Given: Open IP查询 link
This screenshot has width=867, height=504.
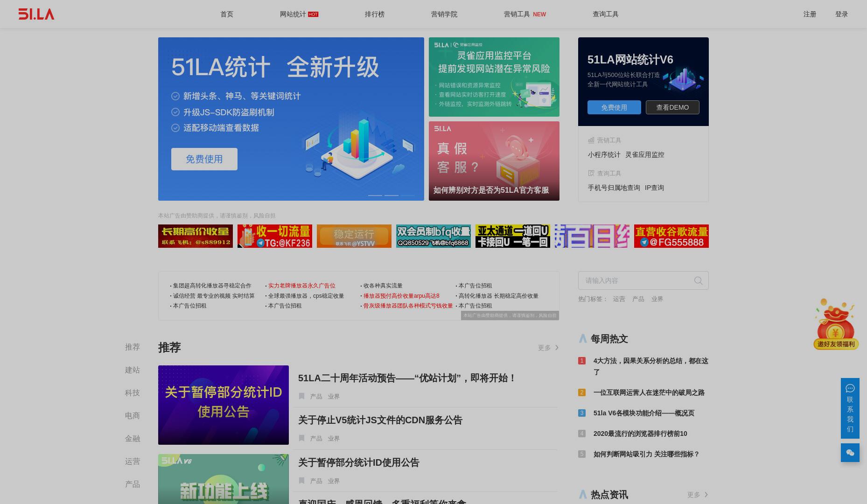Looking at the screenshot, I should [x=654, y=188].
